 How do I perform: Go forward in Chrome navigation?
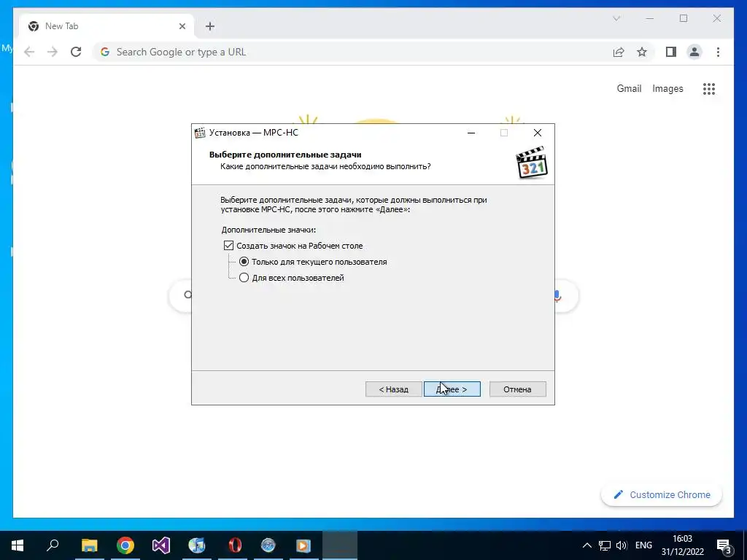(x=53, y=52)
